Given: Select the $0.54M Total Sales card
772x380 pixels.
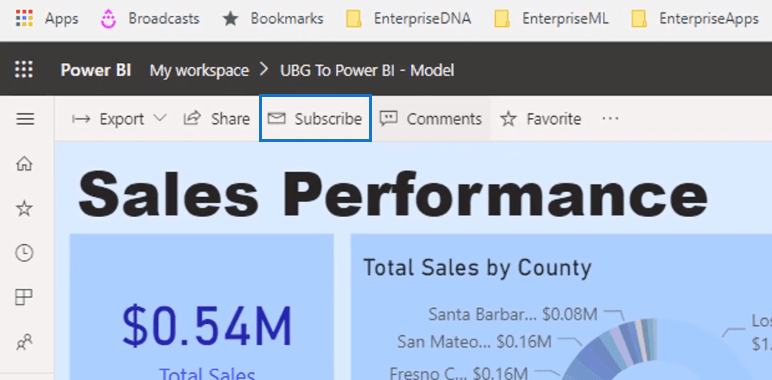Looking at the screenshot, I should 201,307.
